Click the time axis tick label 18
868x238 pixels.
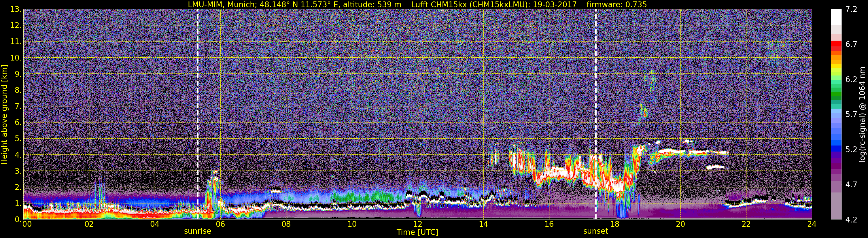click(614, 224)
